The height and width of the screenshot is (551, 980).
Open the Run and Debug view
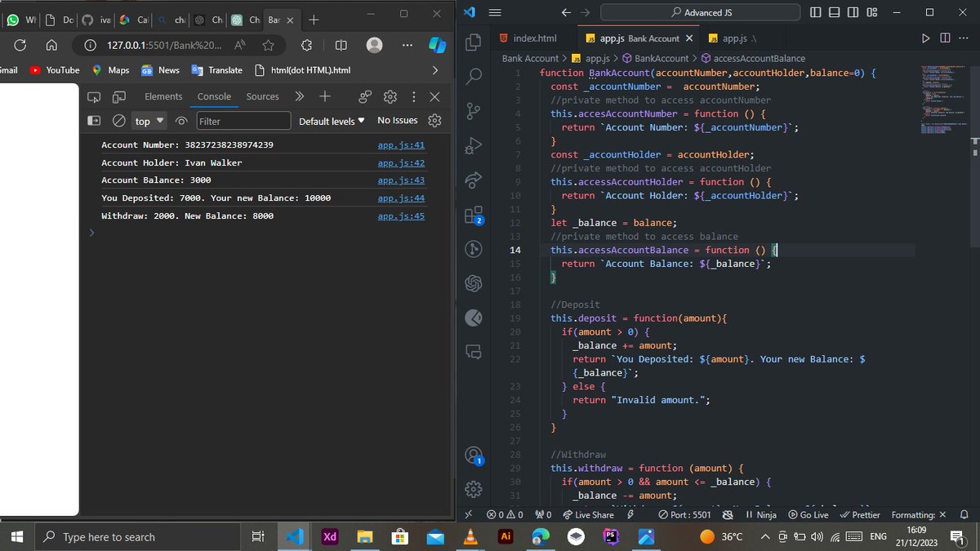pyautogui.click(x=474, y=145)
